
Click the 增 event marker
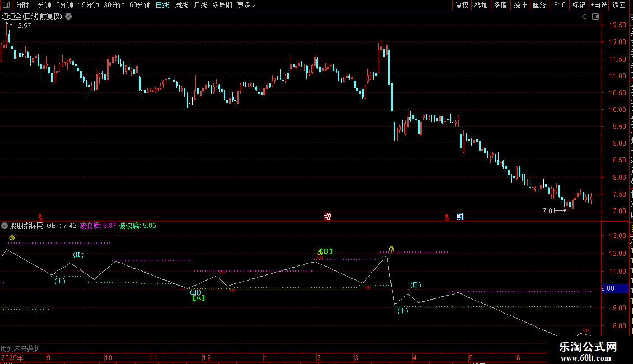point(327,217)
